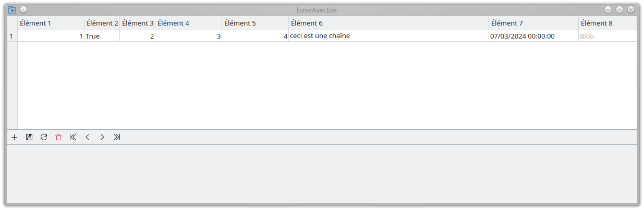
Task: Select row header number 1
Action: (x=12, y=36)
